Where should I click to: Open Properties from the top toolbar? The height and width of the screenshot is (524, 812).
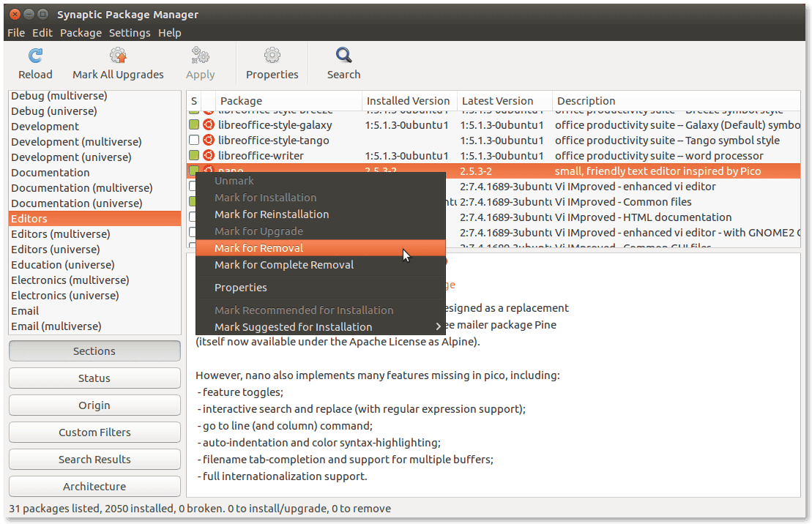[x=272, y=64]
